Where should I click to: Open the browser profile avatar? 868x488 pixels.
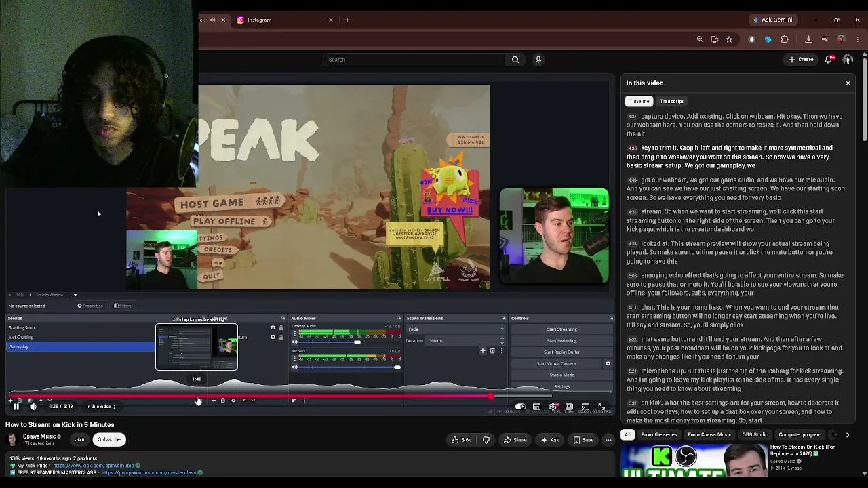pos(842,39)
